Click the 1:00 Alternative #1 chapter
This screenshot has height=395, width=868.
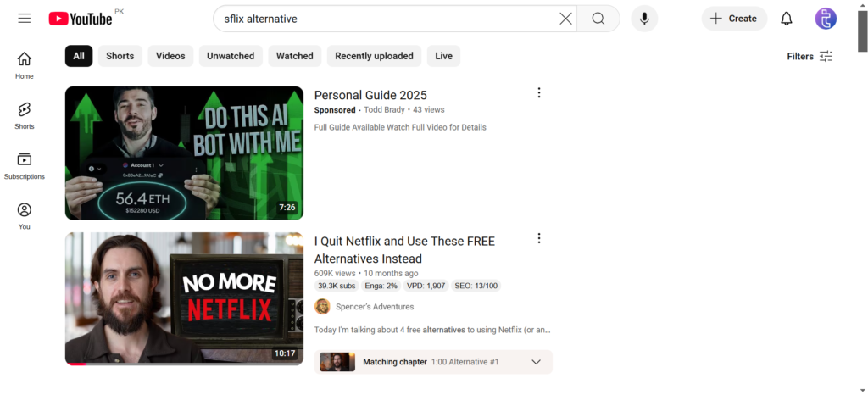[x=465, y=362]
